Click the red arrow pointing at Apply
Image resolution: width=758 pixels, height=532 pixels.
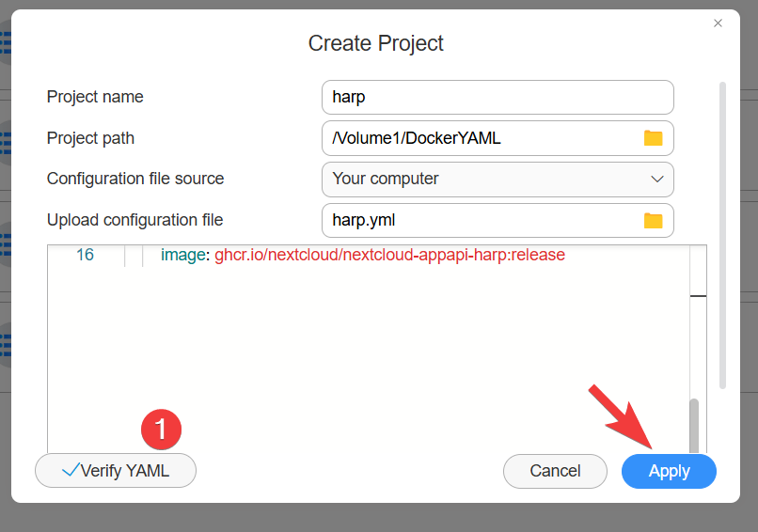621,416
